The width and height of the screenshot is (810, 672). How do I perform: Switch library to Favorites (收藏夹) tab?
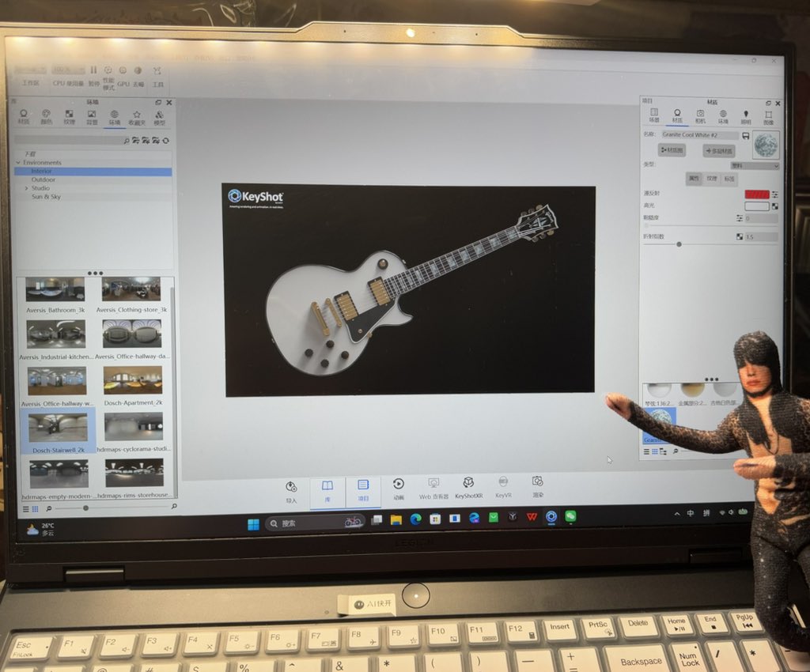click(136, 118)
